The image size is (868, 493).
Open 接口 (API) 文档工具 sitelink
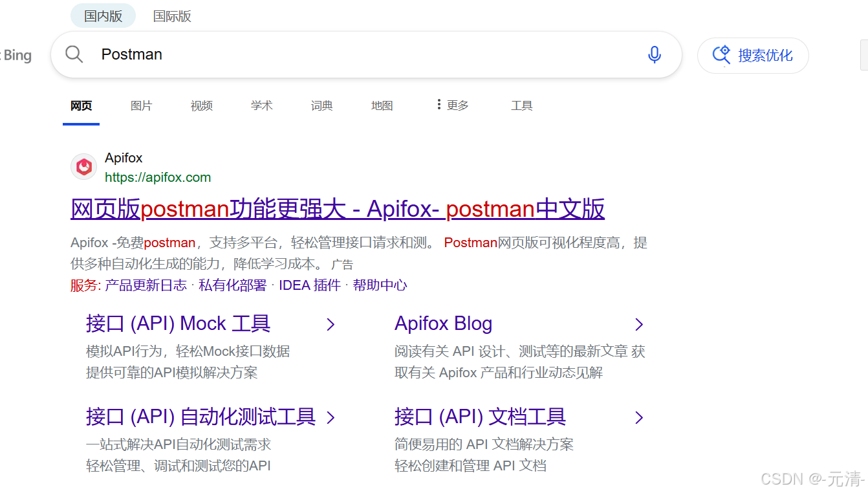(x=481, y=417)
